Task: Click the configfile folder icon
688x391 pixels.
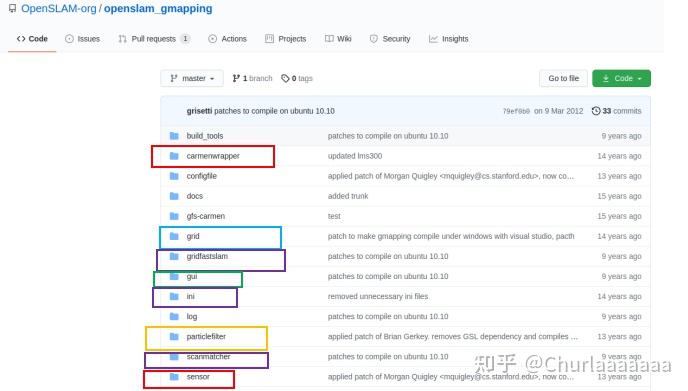Action: click(x=174, y=176)
